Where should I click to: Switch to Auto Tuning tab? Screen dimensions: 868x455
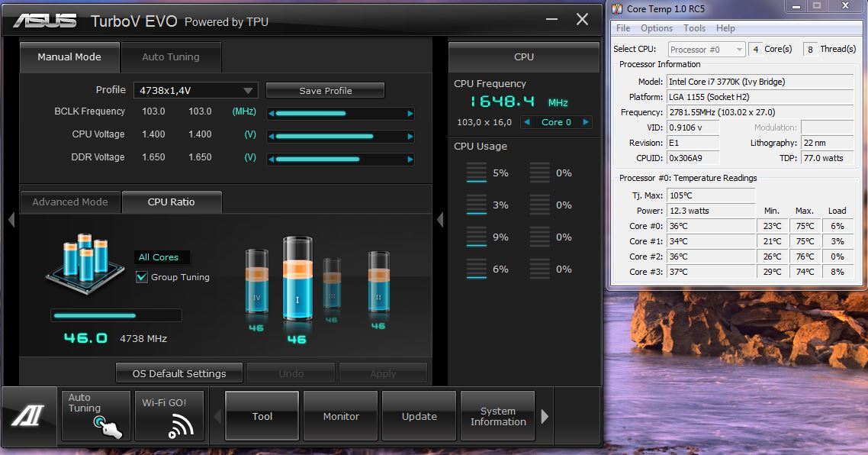click(171, 57)
